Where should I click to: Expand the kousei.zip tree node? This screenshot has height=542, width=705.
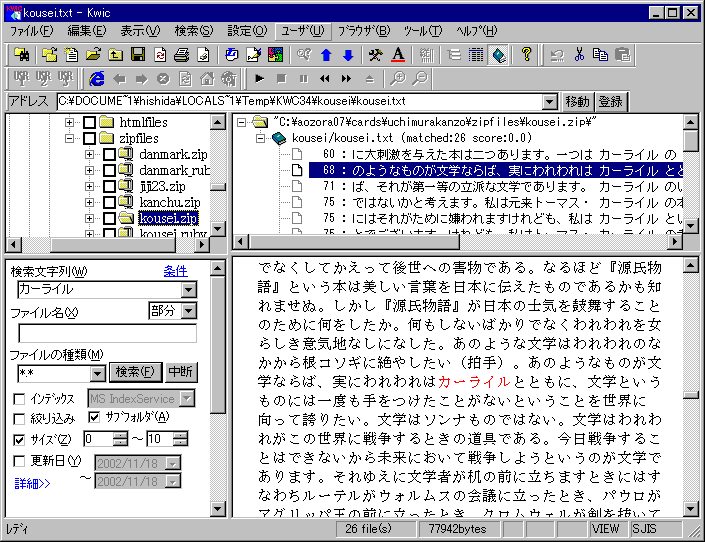[x=89, y=218]
